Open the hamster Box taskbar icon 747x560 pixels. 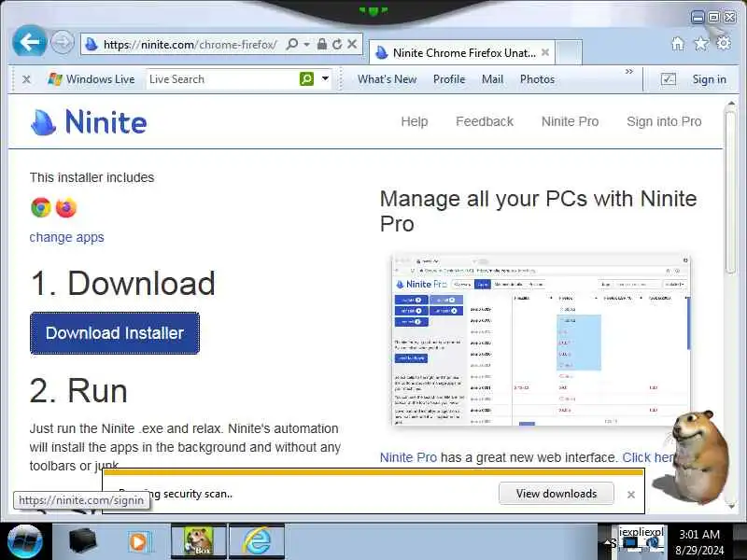coord(199,542)
